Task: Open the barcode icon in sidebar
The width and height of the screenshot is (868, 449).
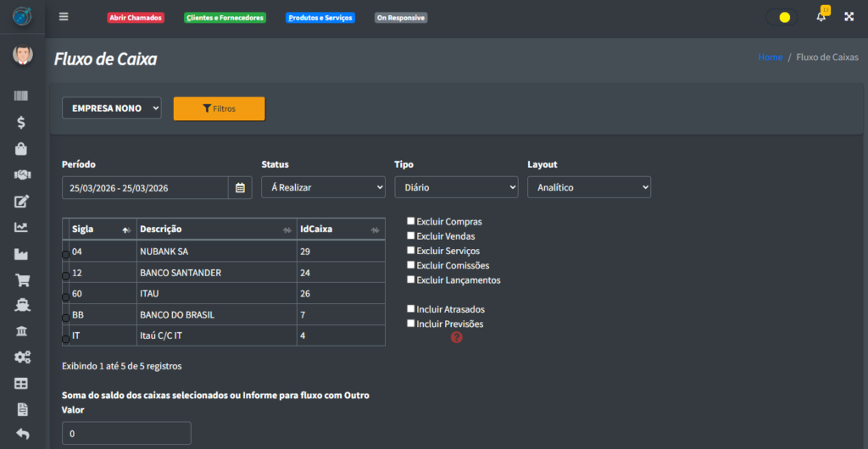Action: pyautogui.click(x=21, y=97)
